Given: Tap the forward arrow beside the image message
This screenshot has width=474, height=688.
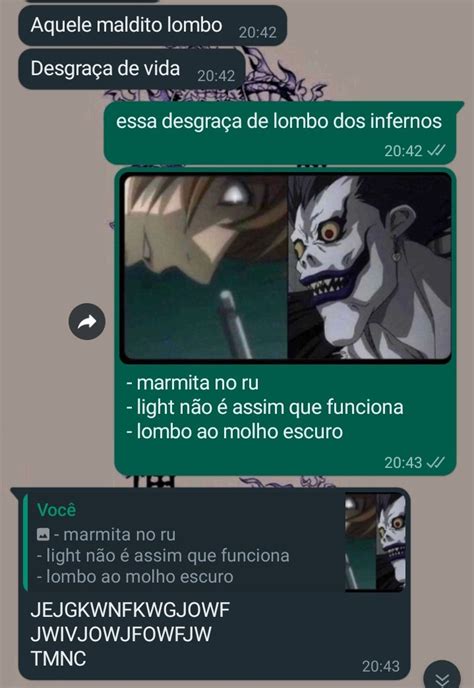Looking at the screenshot, I should tap(87, 322).
